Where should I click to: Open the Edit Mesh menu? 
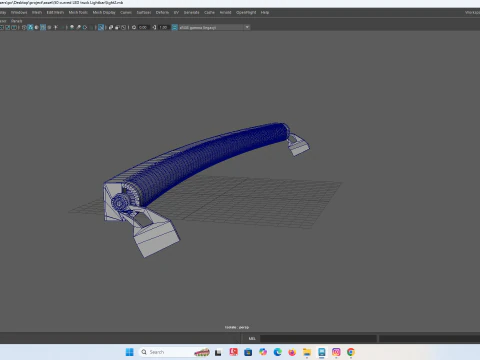(x=55, y=12)
